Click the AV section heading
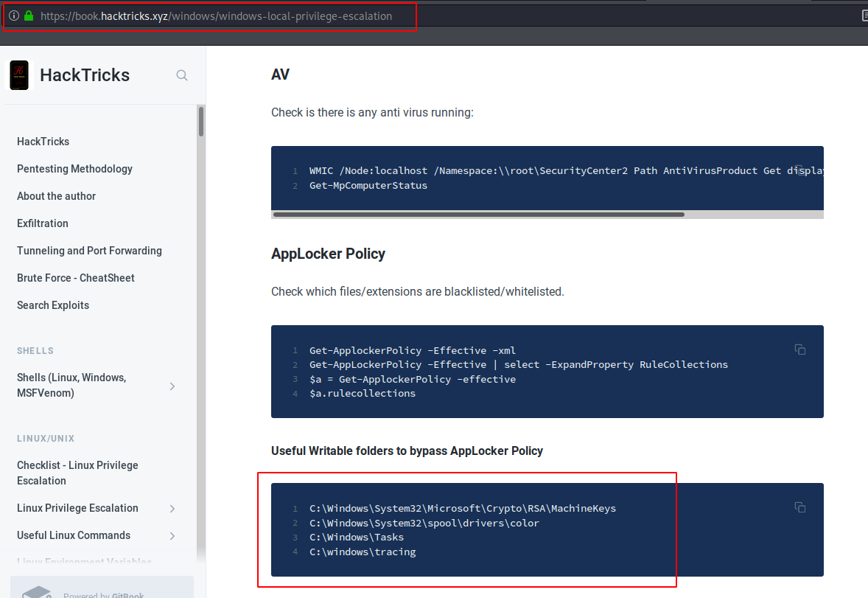Screen dimensions: 868x598 (x=280, y=74)
